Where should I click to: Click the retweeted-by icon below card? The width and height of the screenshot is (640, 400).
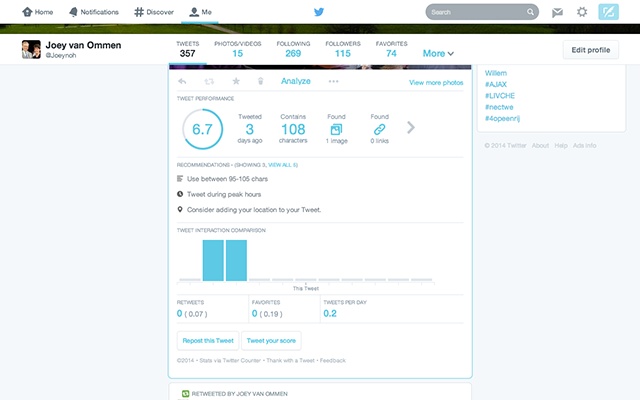185,393
